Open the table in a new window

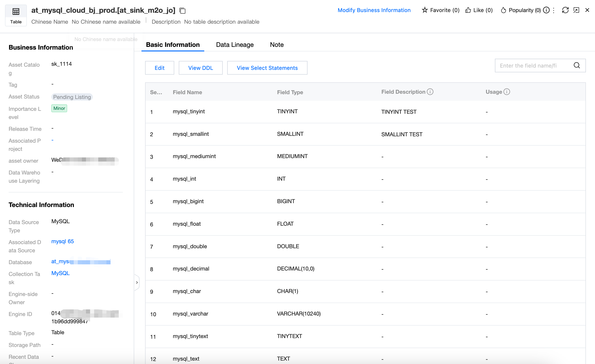click(576, 10)
